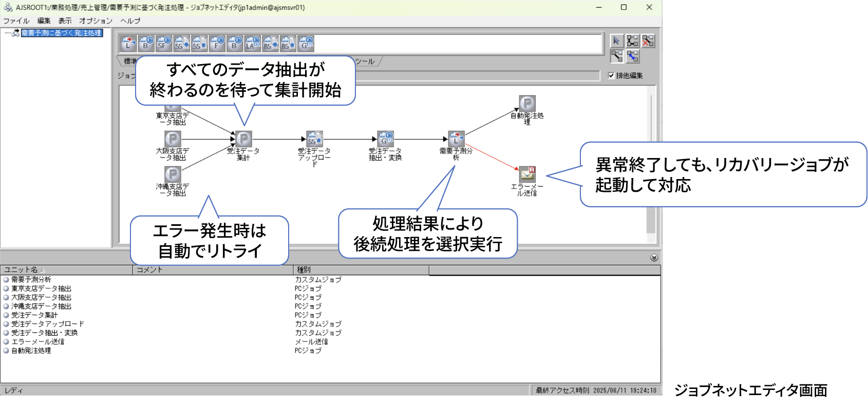This screenshot has height=411, width=868.
Task: Click the 需要予測分析 job node in flow
Action: tap(456, 139)
